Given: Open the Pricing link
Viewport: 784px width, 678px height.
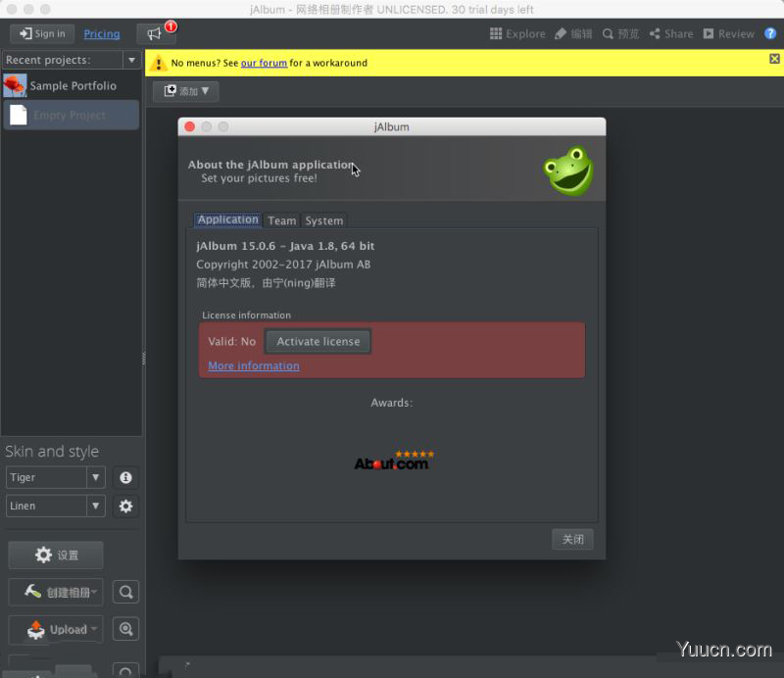Looking at the screenshot, I should click(102, 34).
